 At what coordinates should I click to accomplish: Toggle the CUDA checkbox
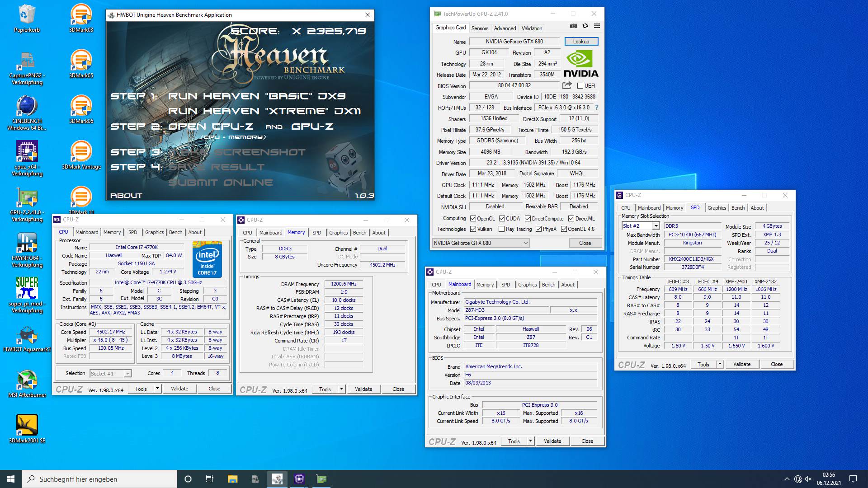(502, 219)
